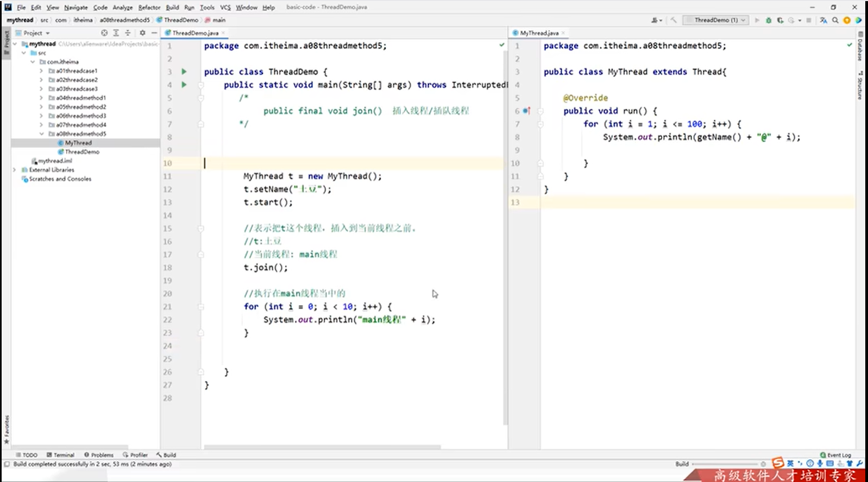Toggle the Structure side tool window
Screen dimensions: 868x482
[860, 86]
